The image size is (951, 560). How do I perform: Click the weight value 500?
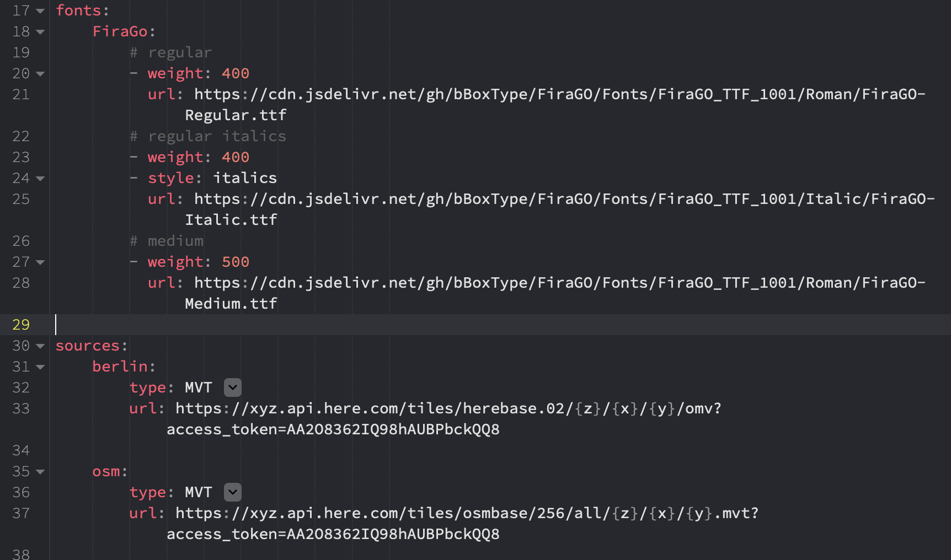236,262
